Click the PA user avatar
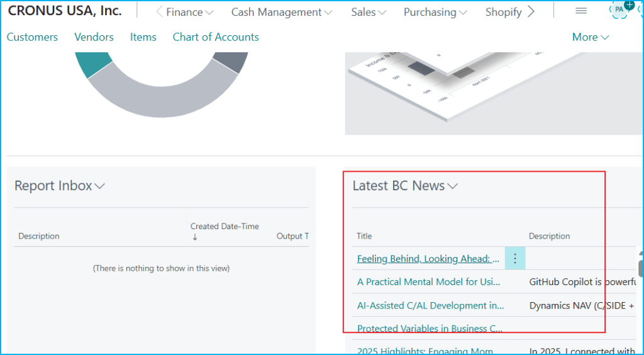The height and width of the screenshot is (355, 644). [x=619, y=10]
